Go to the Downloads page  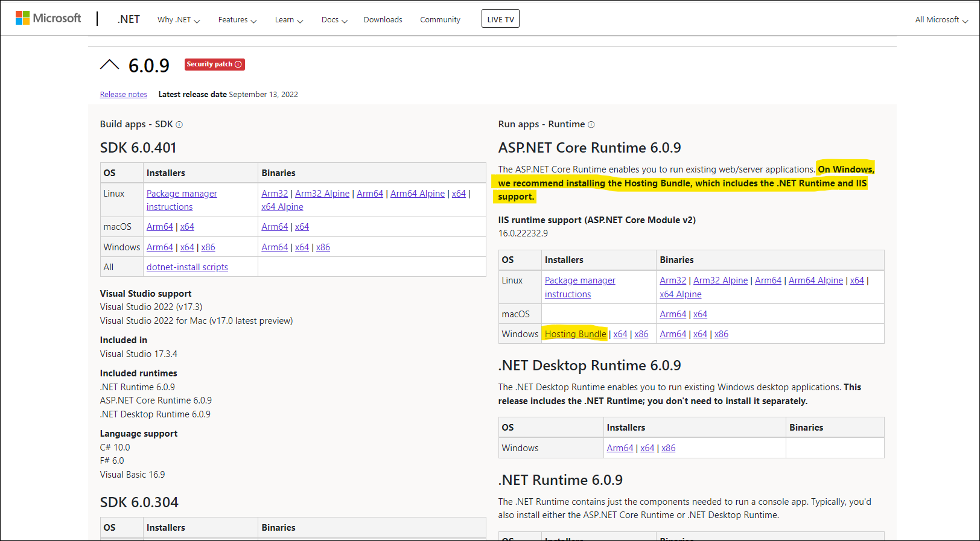[x=383, y=20]
